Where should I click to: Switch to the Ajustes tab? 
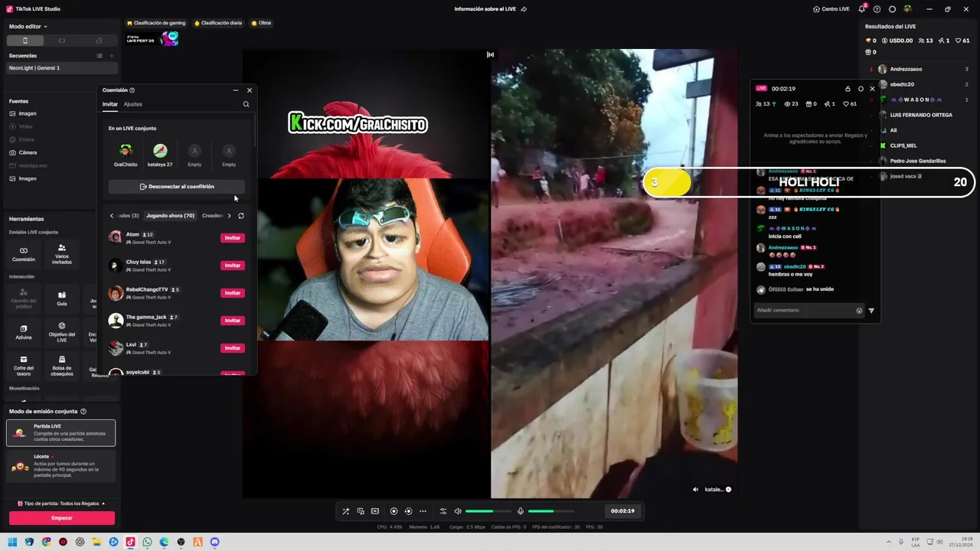click(x=132, y=104)
